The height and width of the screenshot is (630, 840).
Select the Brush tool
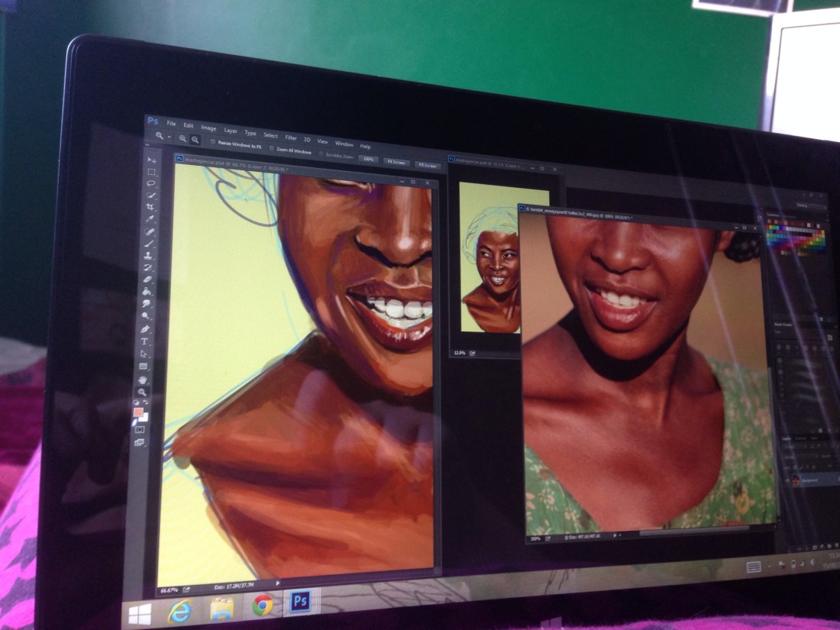click(150, 244)
